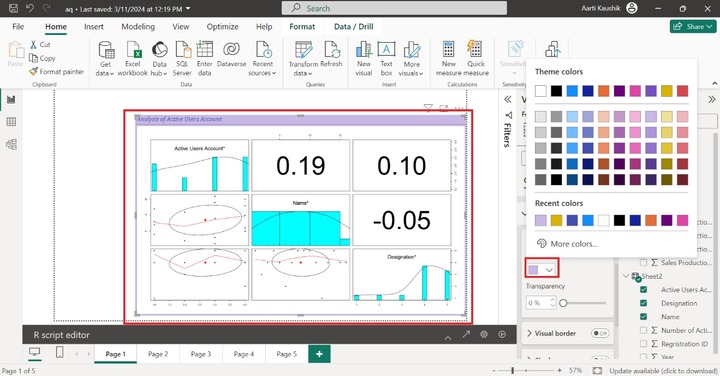
Task: Click the Cut command
Action: (40, 45)
